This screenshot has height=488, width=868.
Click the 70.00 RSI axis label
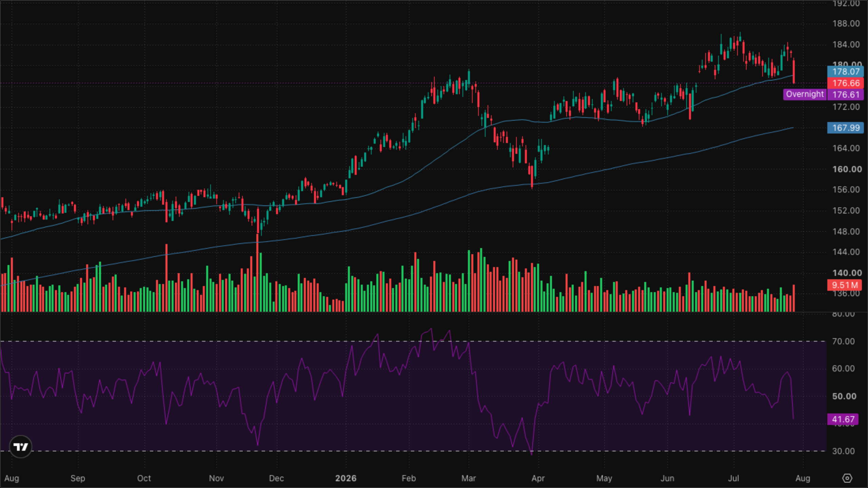pyautogui.click(x=843, y=341)
